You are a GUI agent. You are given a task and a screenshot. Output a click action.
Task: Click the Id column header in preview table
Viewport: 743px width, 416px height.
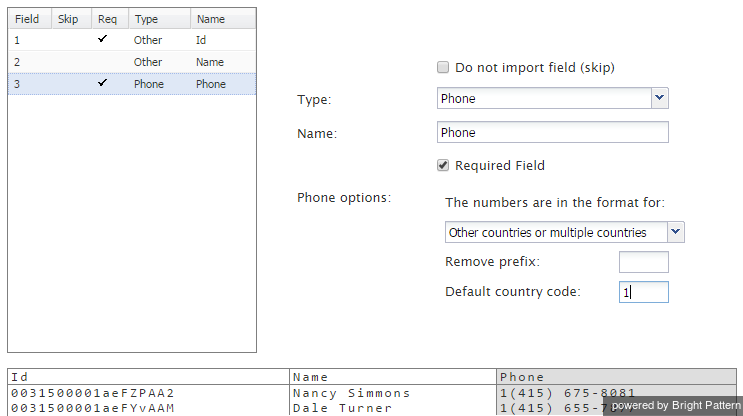pyautogui.click(x=148, y=377)
